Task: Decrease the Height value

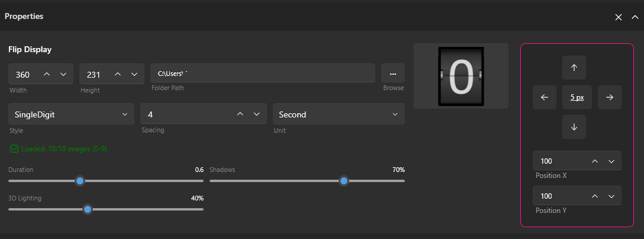Action: coord(134,74)
